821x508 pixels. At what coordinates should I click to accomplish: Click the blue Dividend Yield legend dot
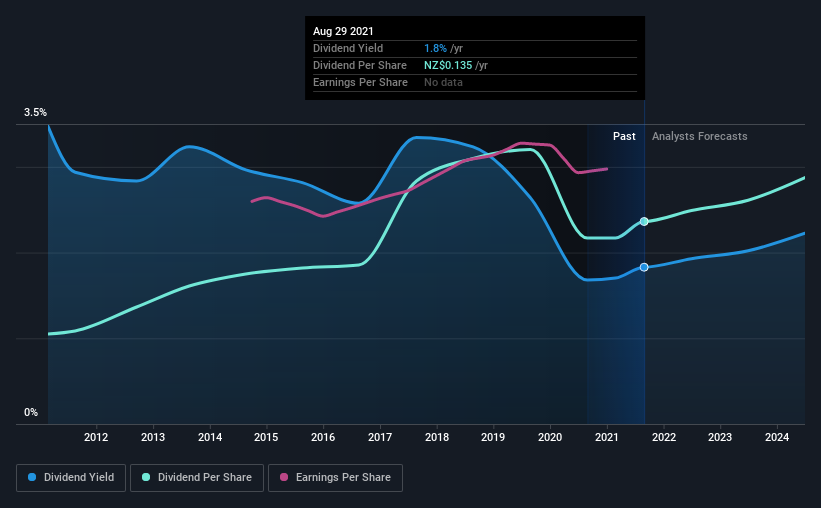32,477
